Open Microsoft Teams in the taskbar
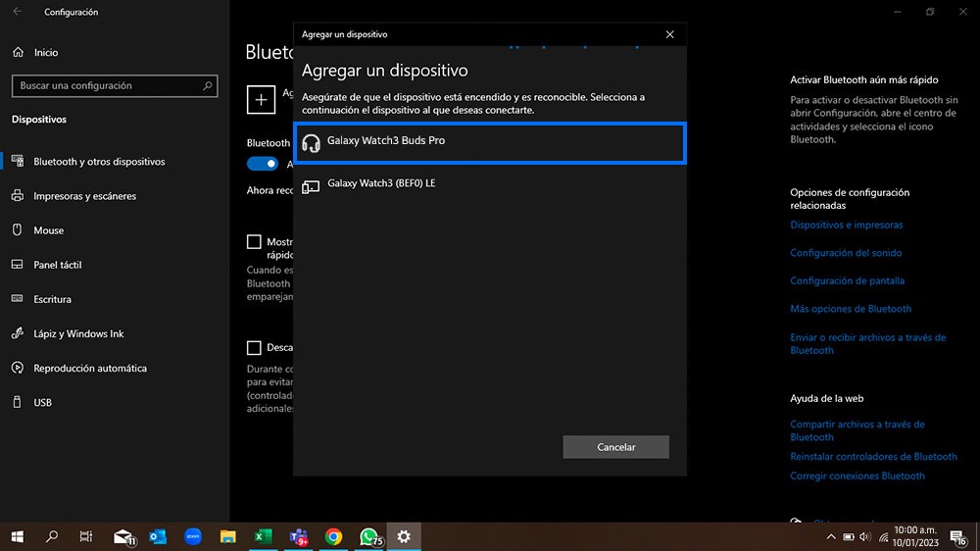Screen dimensions: 980x551 (x=298, y=536)
